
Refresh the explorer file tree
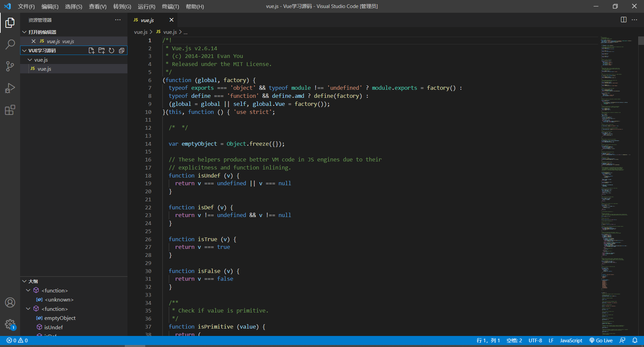pyautogui.click(x=111, y=51)
